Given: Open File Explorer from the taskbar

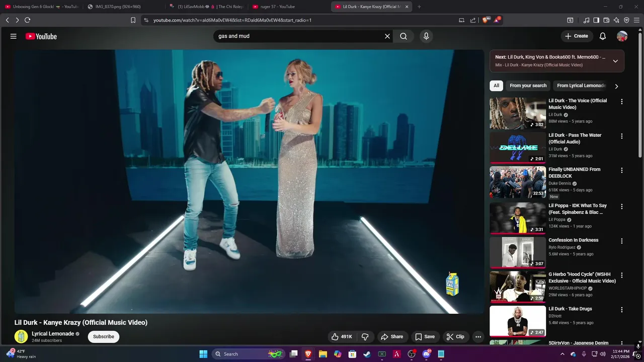Looking at the screenshot, I should [x=323, y=354].
